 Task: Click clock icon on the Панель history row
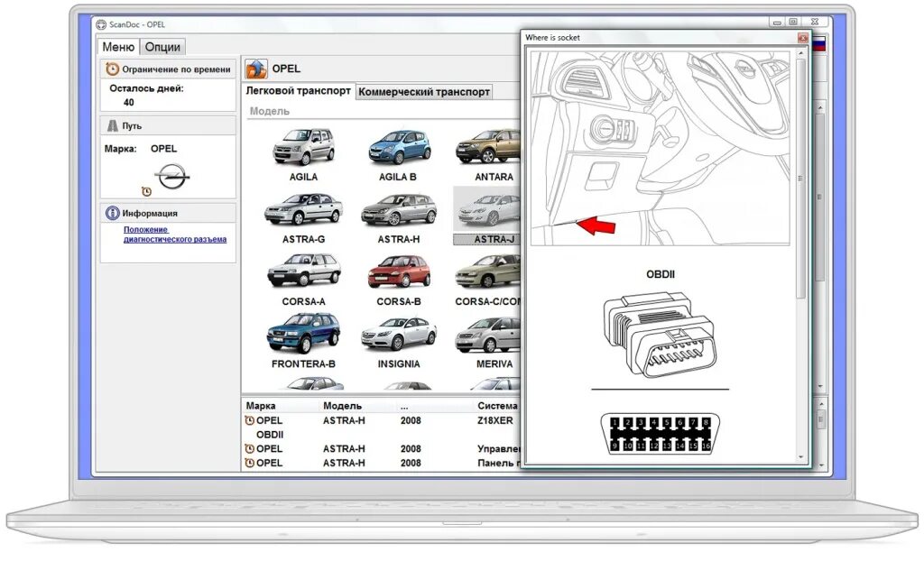[x=249, y=463]
